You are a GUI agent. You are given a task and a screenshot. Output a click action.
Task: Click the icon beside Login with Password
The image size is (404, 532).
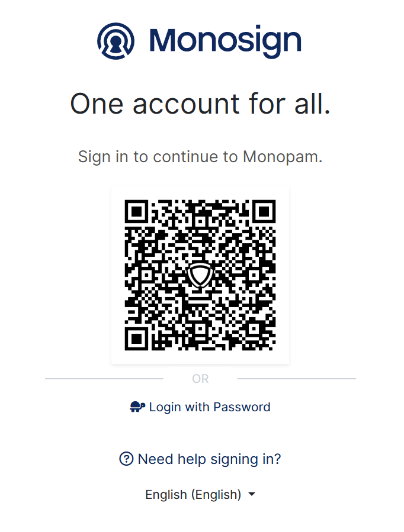pos(137,407)
